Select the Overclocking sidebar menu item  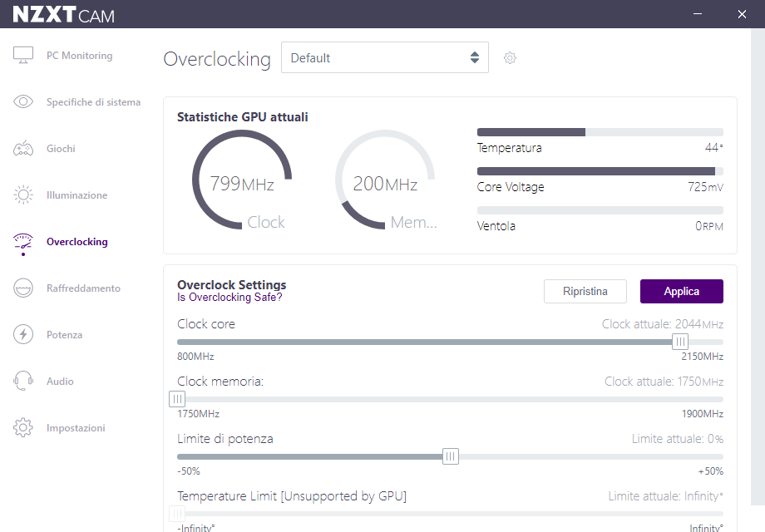point(76,242)
